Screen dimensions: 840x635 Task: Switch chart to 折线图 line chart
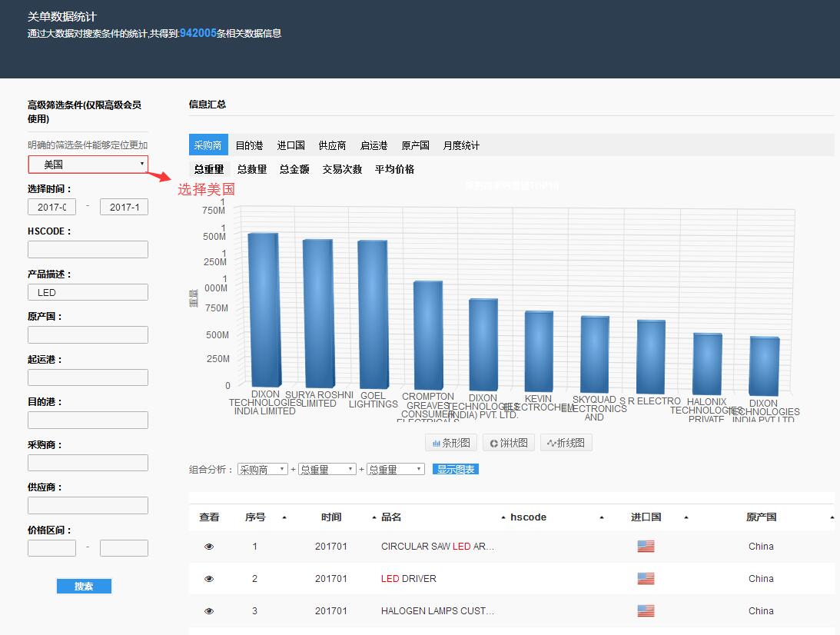tap(566, 443)
